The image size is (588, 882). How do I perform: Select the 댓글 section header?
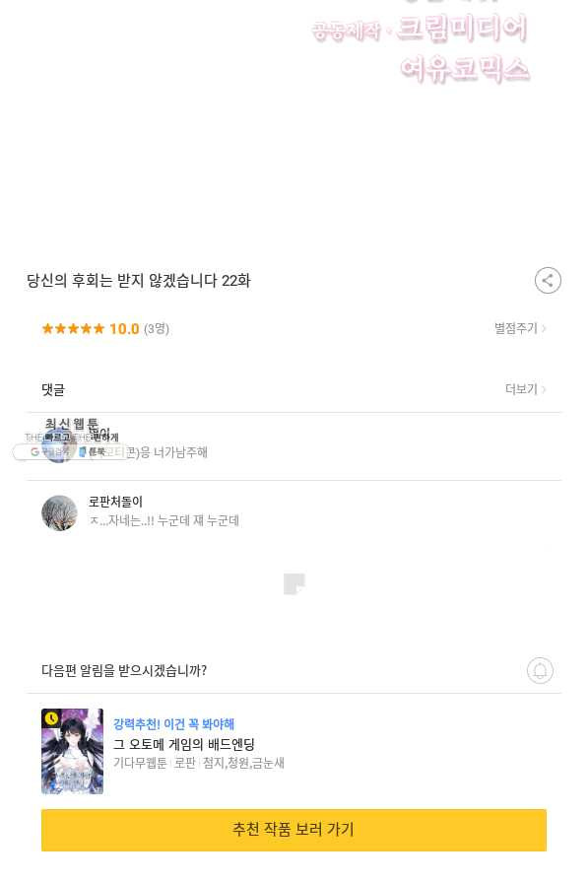53,389
